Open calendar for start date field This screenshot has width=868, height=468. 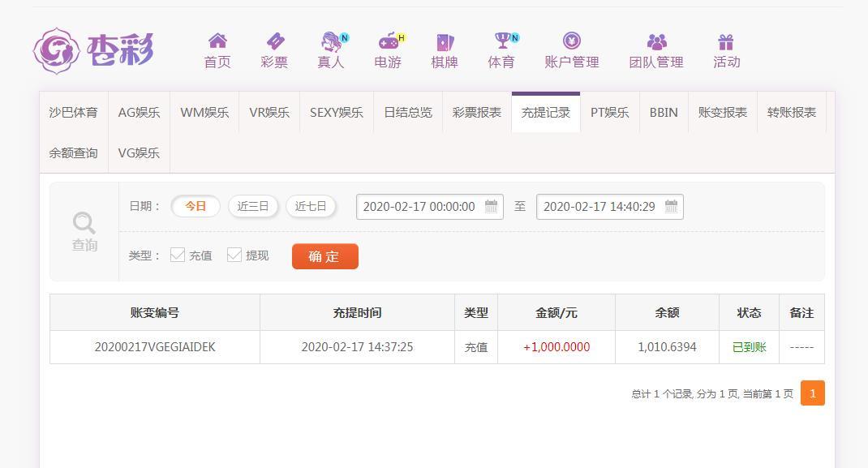[x=491, y=206]
